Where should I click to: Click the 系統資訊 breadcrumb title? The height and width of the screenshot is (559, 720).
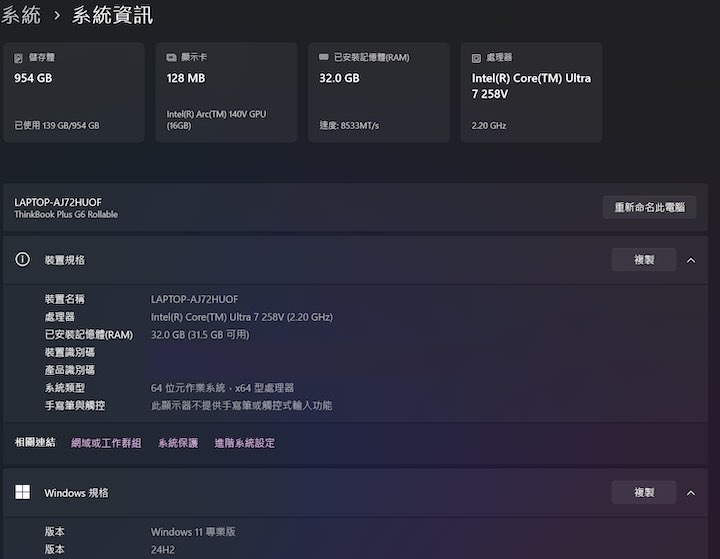click(112, 15)
